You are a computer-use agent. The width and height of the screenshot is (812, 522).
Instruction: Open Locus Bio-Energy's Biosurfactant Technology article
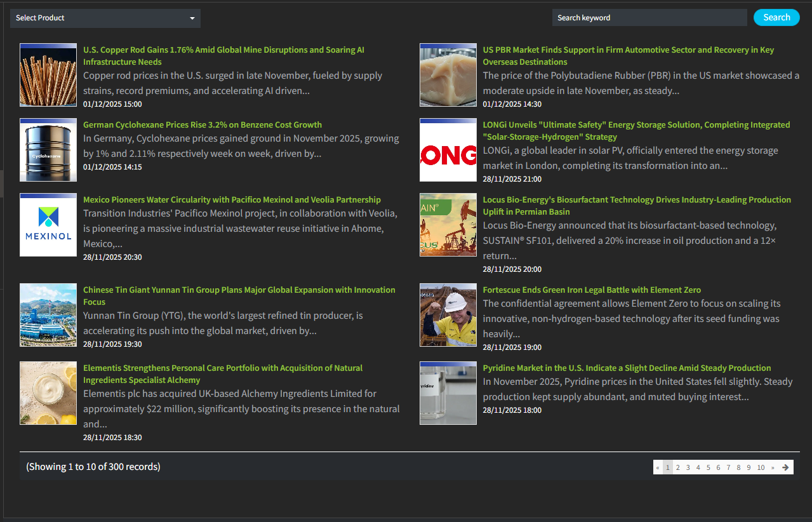(x=637, y=206)
